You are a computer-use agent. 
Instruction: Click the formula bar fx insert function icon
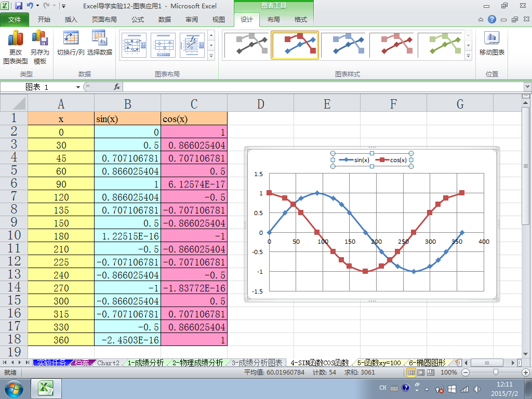click(117, 87)
